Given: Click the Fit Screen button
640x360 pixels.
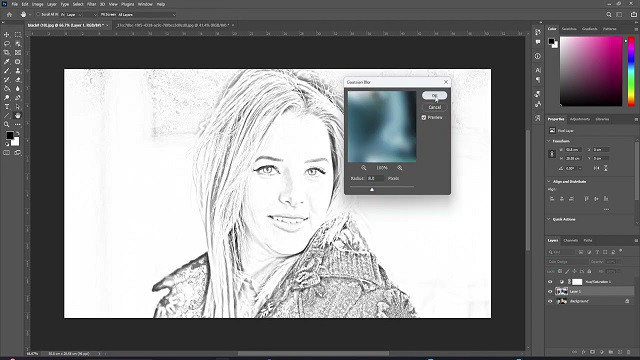Looking at the screenshot, I should [x=108, y=14].
